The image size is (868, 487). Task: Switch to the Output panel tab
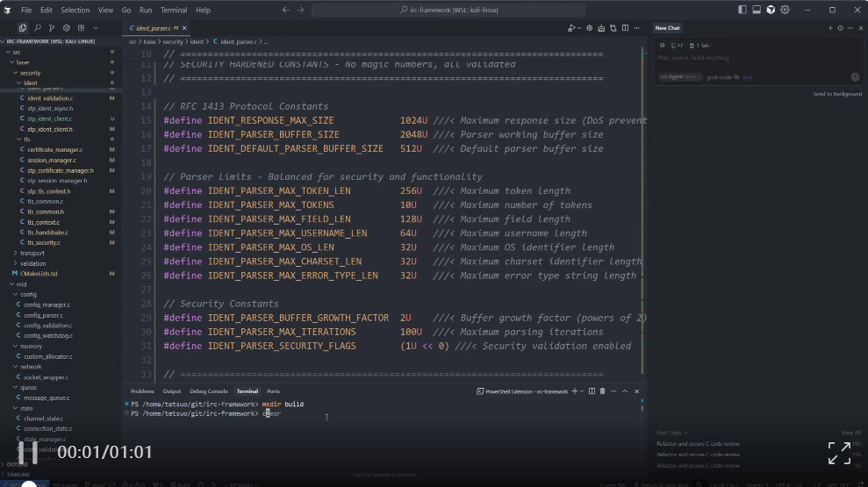click(172, 391)
